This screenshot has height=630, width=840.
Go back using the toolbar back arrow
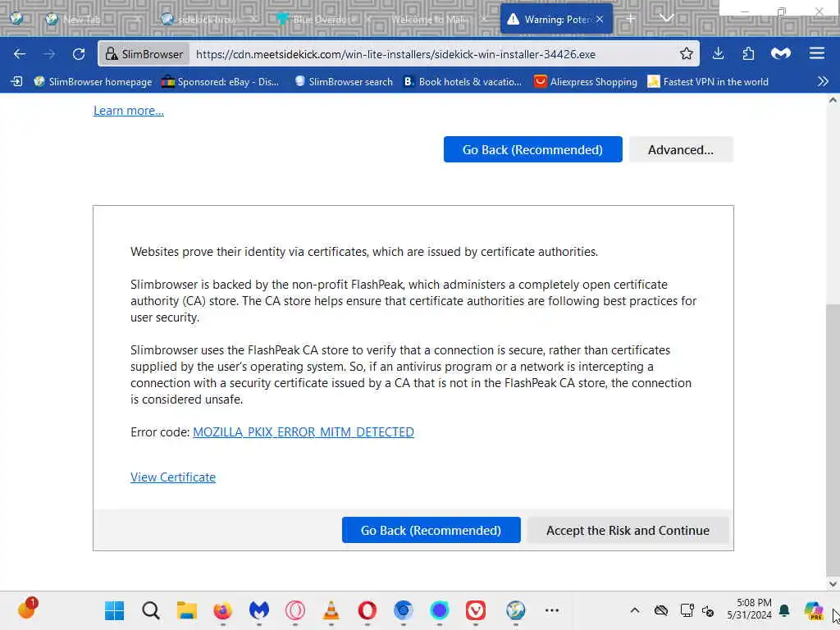(x=20, y=53)
